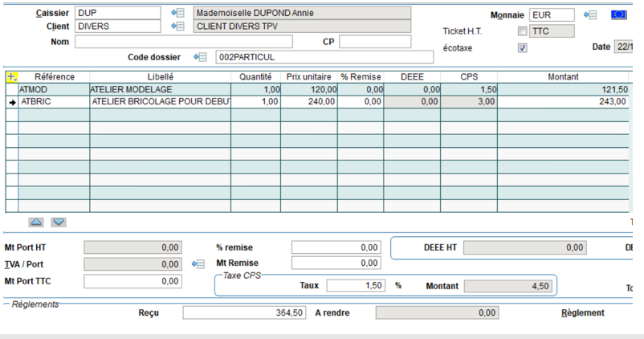The height and width of the screenshot is (339, 644).
Task: Click the Taxe CPS Montant field 4,50
Action: coord(508,286)
